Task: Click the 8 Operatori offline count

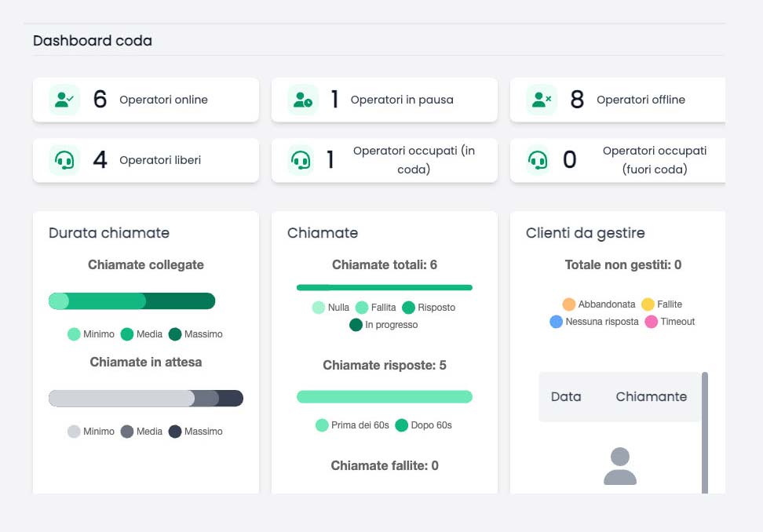Action: 577,100
